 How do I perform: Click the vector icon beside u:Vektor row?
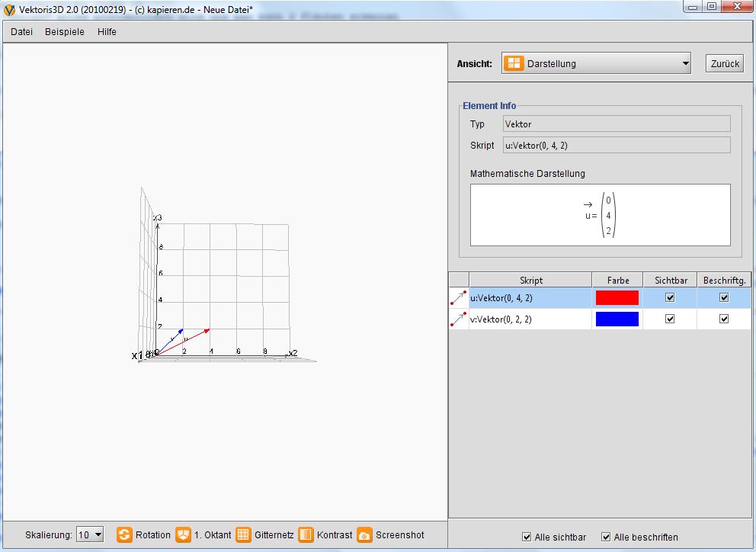click(x=458, y=298)
